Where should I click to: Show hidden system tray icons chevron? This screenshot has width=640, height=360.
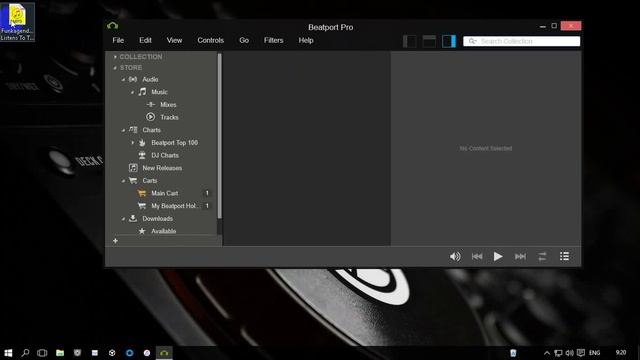[x=547, y=353]
